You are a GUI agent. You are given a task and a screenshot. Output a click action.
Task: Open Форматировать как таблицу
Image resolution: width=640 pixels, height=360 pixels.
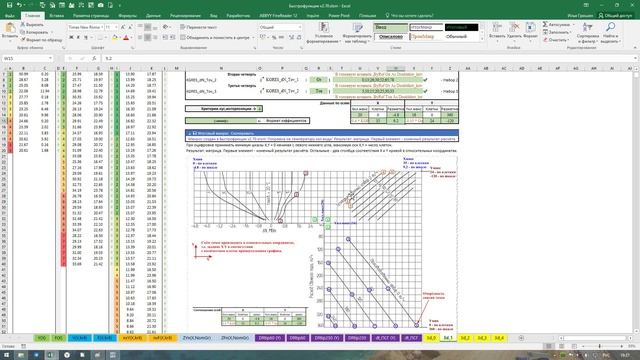click(357, 33)
